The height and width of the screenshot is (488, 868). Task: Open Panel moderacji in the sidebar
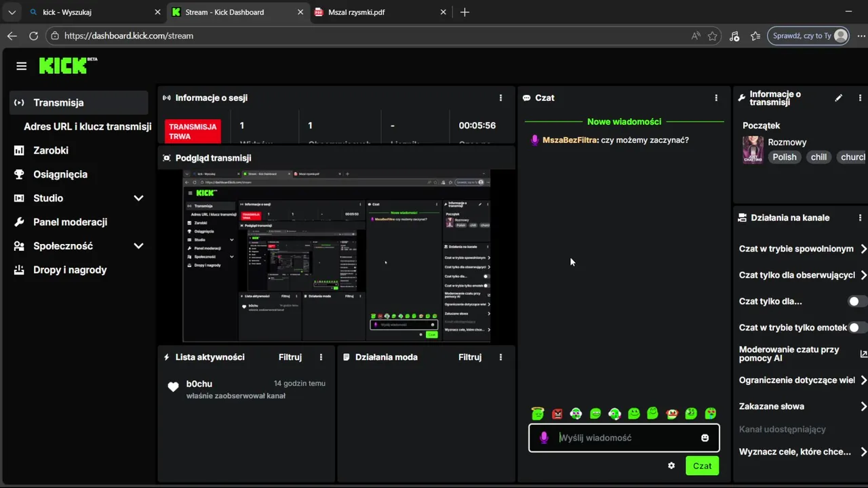coord(70,222)
